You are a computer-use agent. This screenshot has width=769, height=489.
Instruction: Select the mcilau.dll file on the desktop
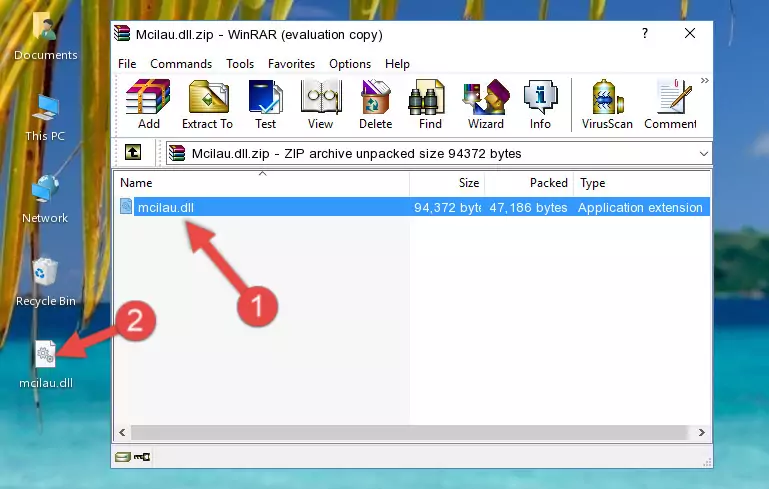(46, 364)
